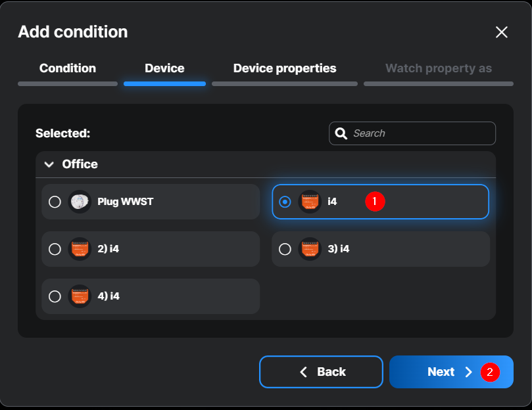Screen dimensions: 532x410
Task: Click the 2) i4 device icon
Action: [80, 249]
